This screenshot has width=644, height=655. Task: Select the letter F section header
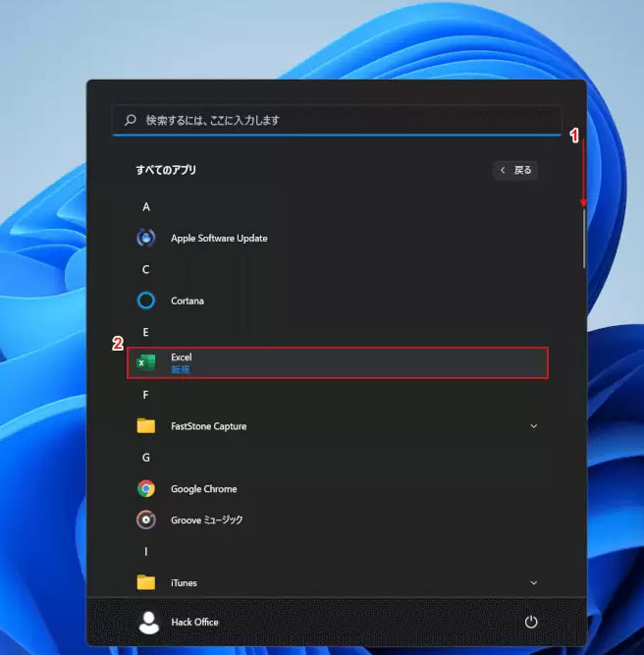tap(146, 395)
